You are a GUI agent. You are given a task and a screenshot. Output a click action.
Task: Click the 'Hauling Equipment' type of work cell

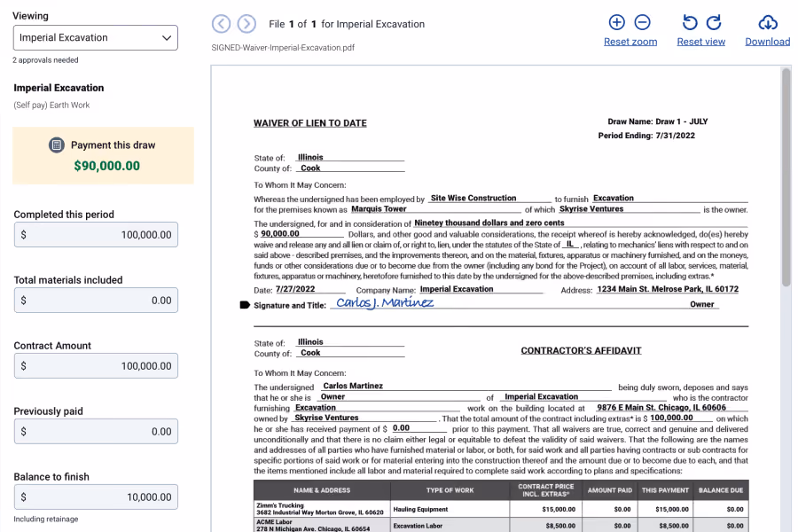(420, 509)
